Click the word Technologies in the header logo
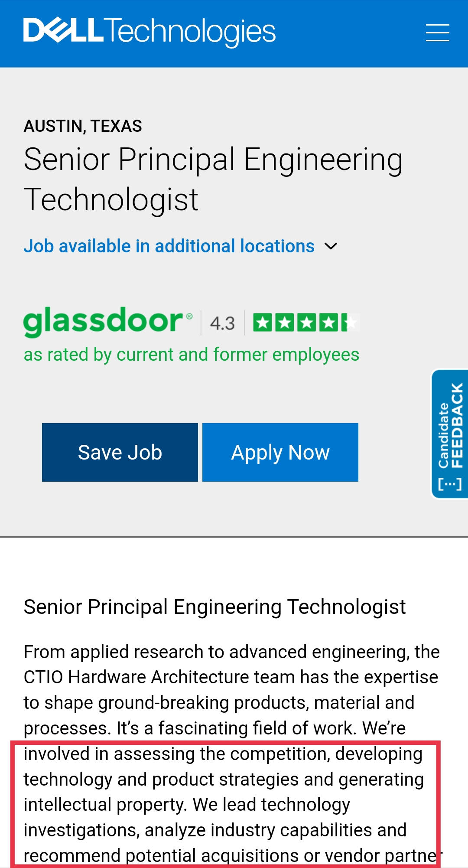This screenshot has height=868, width=468. pos(189,32)
